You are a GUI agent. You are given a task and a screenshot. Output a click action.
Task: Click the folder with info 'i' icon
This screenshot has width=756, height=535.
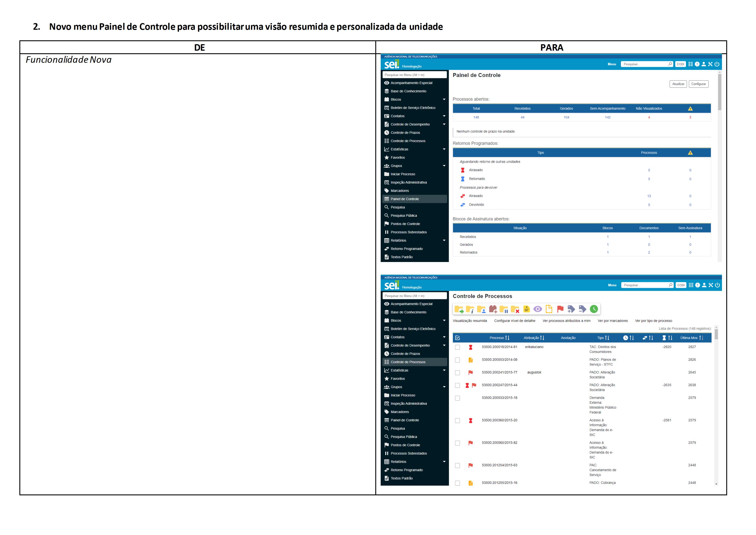pyautogui.click(x=470, y=309)
